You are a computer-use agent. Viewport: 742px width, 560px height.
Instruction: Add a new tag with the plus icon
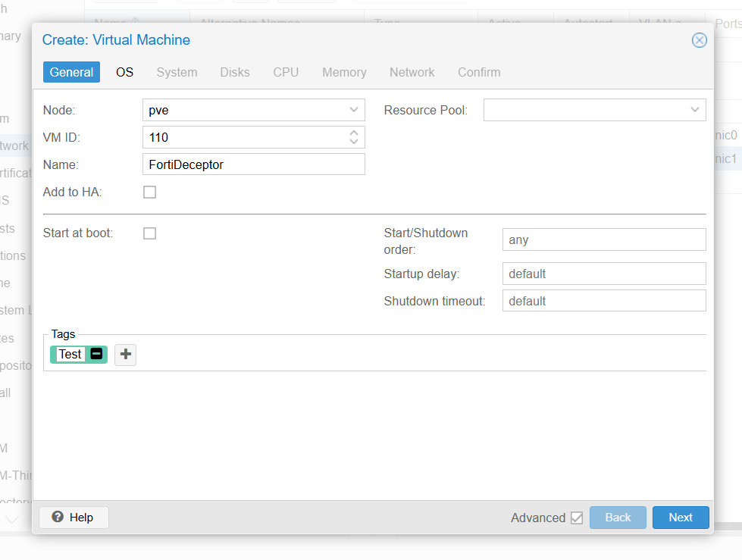click(125, 354)
